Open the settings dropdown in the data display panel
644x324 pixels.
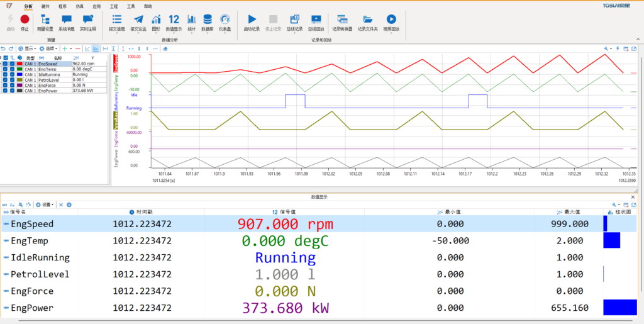(45, 204)
